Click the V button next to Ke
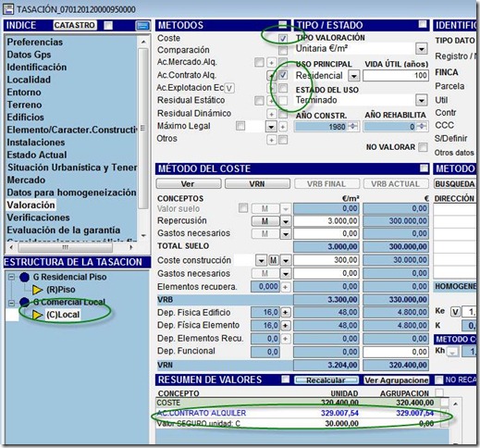This screenshot has width=480, height=448. coord(456,312)
